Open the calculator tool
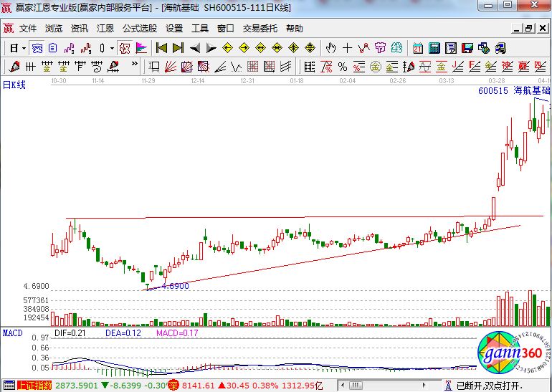Image resolution: width=552 pixels, height=392 pixels. pyautogui.click(x=434, y=48)
